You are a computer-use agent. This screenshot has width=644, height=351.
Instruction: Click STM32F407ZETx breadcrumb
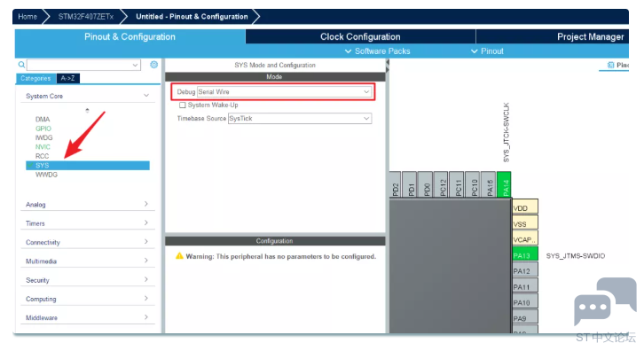pos(85,17)
